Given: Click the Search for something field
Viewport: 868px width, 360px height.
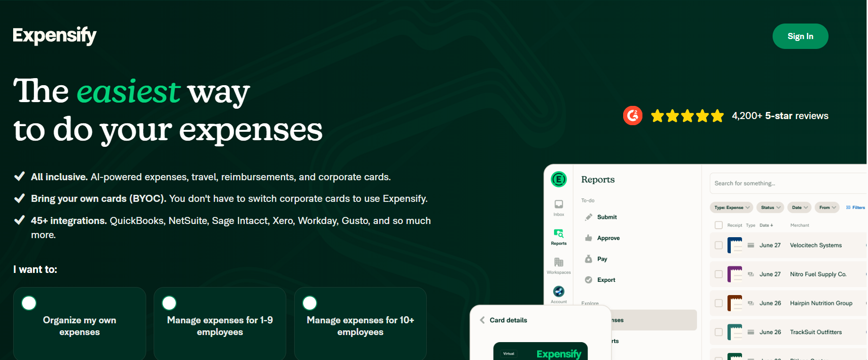Looking at the screenshot, I should tap(788, 183).
